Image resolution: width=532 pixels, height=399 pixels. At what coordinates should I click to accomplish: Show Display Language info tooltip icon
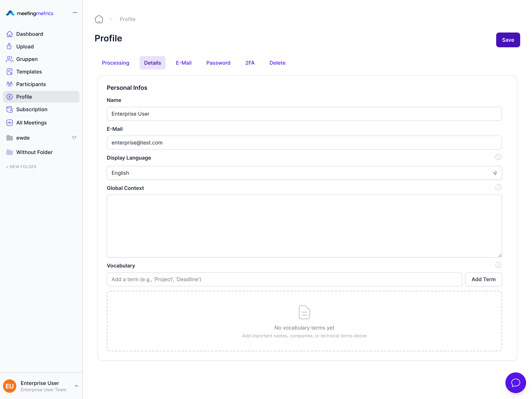498,157
